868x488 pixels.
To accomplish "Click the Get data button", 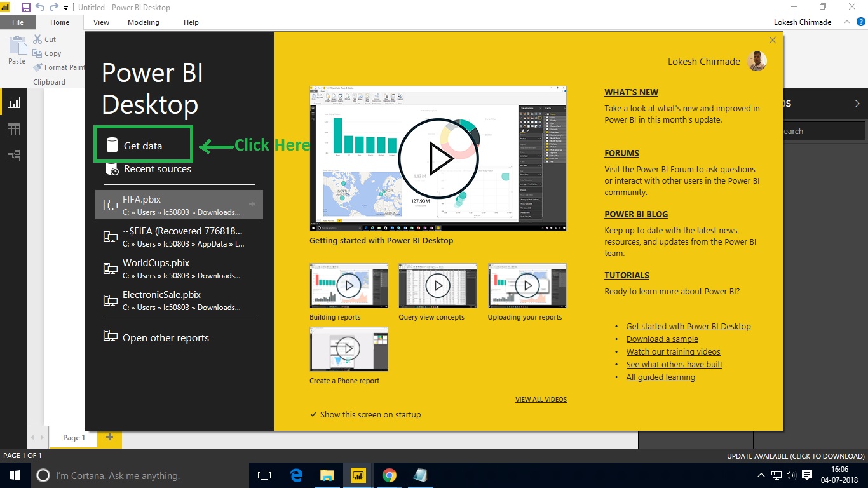I will pos(142,144).
